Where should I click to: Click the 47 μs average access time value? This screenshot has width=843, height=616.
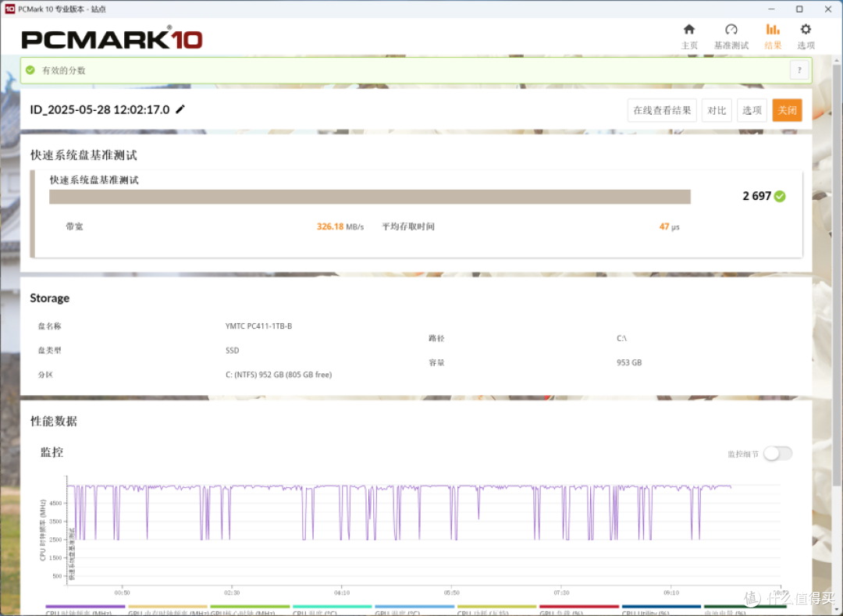(670, 226)
